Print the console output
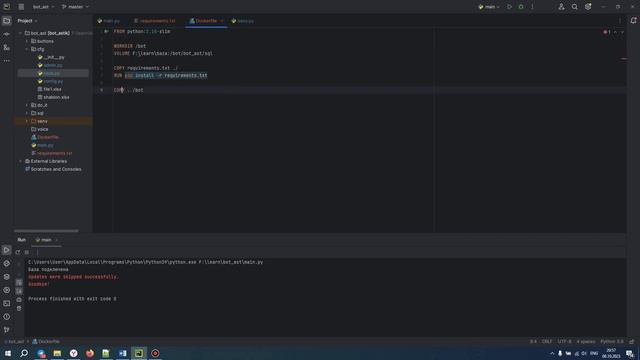Image resolution: width=640 pixels, height=360 pixels. coord(19,300)
